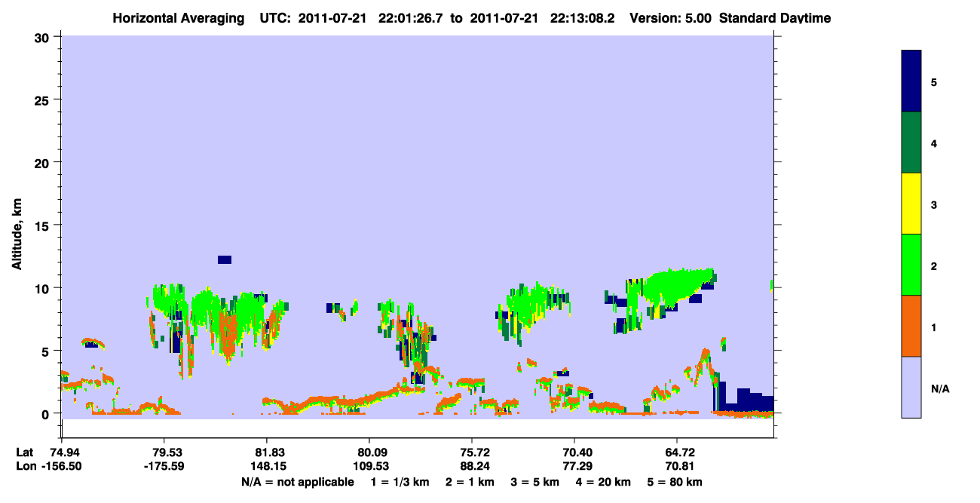Click the lavender N/A colorbar segment
980x503 pixels.
click(911, 387)
